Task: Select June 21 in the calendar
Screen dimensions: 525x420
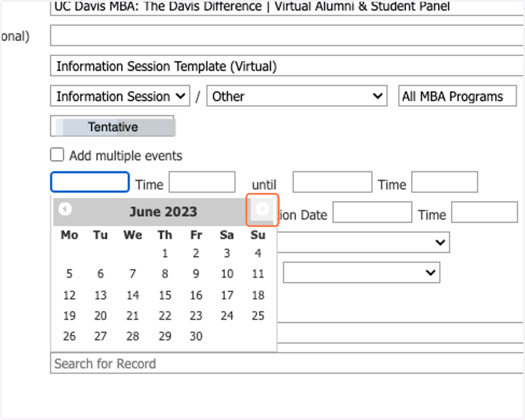Action: 133,315
